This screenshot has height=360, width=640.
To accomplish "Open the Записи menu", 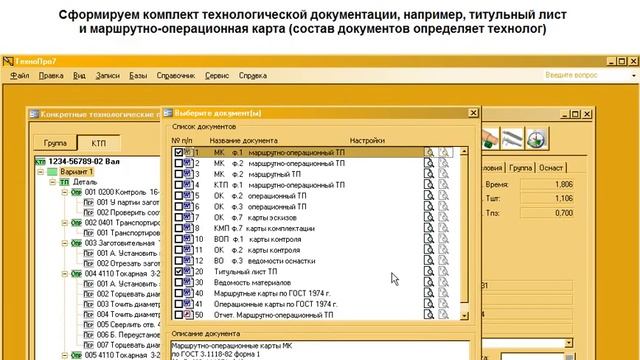I will click(x=107, y=76).
